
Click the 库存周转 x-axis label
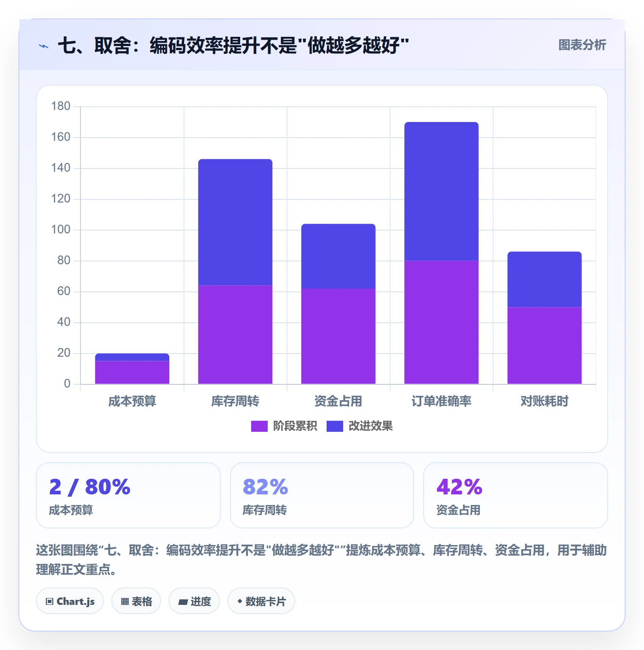[235, 401]
